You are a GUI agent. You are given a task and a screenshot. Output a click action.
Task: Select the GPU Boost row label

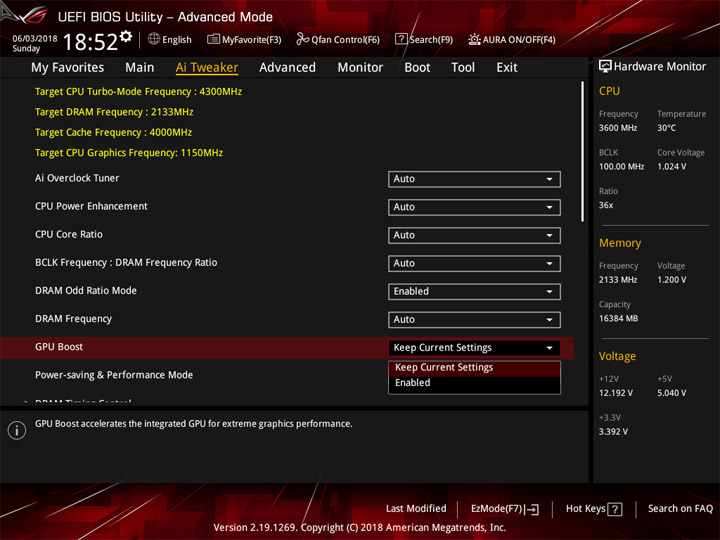tap(59, 347)
